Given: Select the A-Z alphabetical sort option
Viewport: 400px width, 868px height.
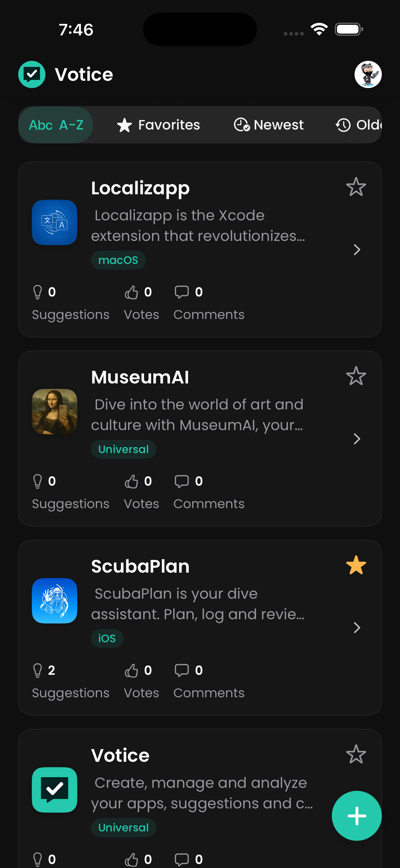Looking at the screenshot, I should point(56,125).
